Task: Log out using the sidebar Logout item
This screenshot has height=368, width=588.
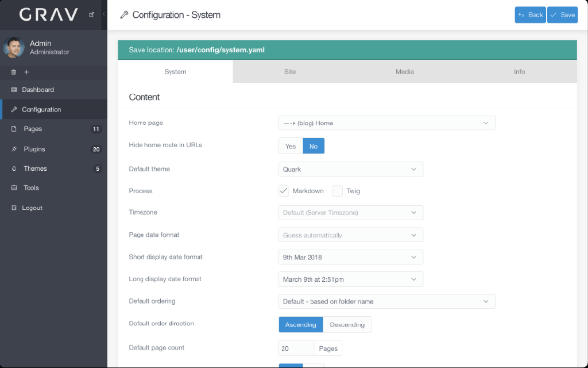Action: pyautogui.click(x=32, y=208)
